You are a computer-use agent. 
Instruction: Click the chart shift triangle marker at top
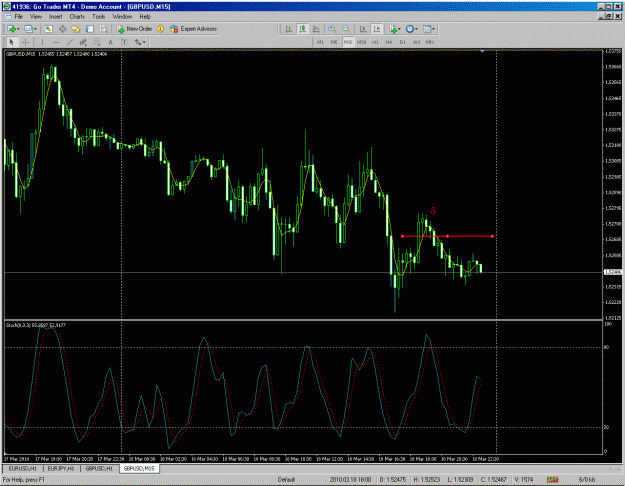(x=482, y=51)
